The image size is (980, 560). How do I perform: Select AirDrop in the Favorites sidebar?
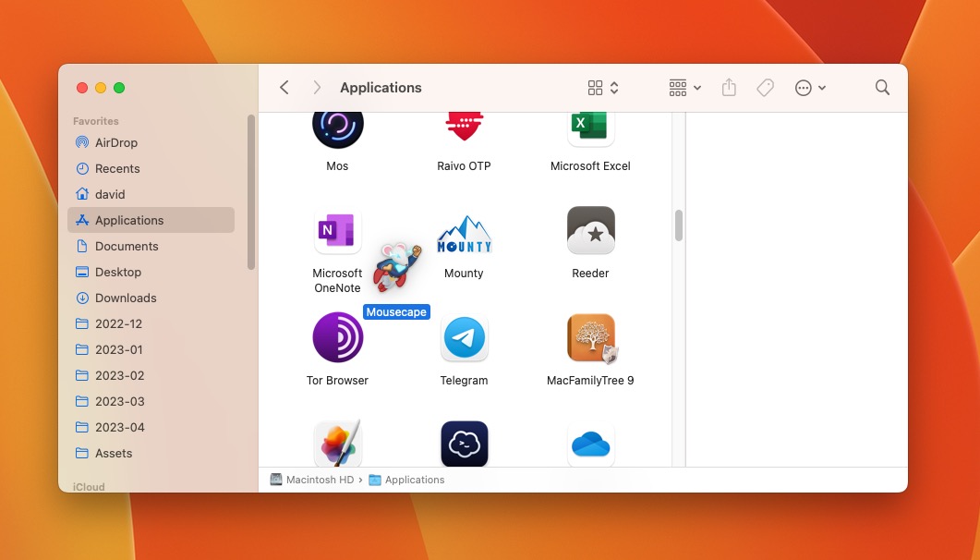[x=116, y=142]
